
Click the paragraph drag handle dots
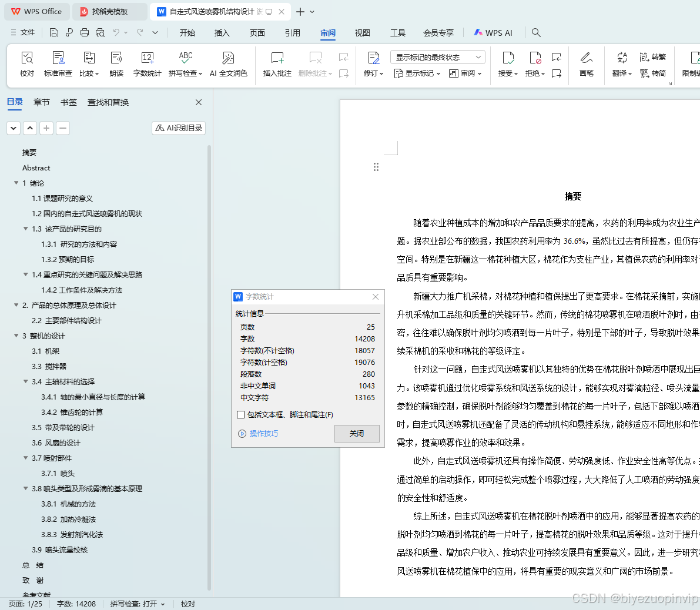pos(376,167)
